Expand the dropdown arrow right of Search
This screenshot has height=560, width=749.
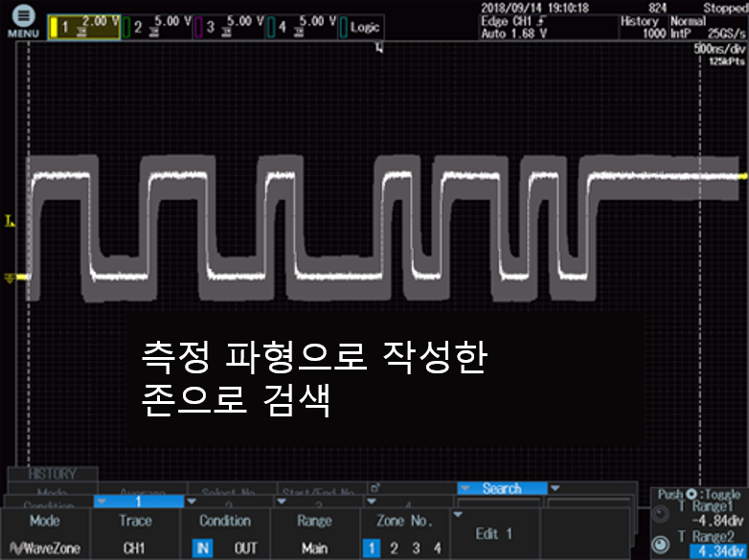pos(555,488)
